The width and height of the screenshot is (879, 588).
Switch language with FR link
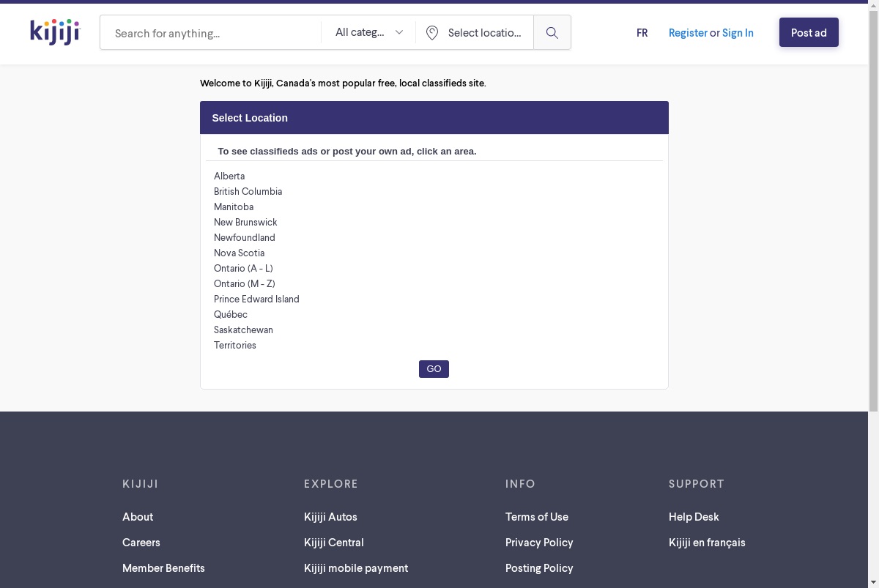point(642,33)
